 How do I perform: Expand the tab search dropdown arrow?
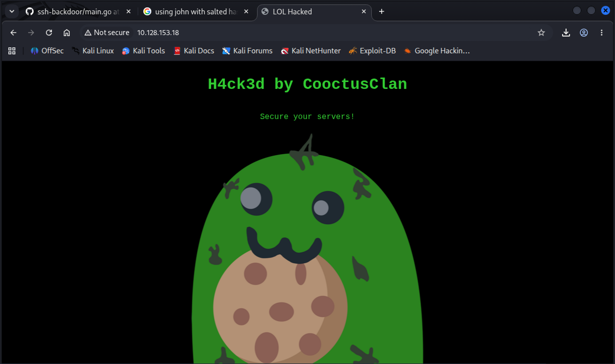click(x=12, y=12)
